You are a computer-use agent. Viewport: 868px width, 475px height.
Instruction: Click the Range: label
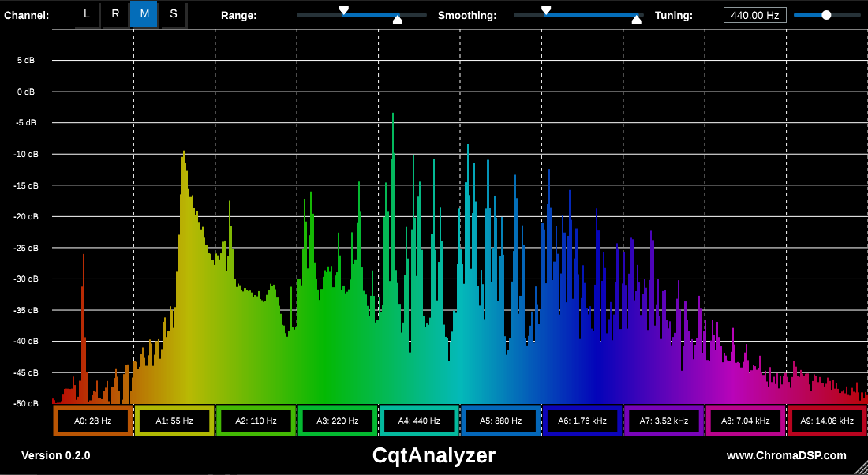(238, 16)
